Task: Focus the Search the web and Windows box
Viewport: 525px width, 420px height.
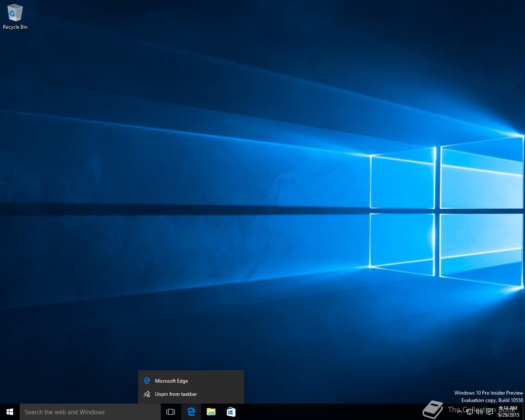Action: click(x=90, y=412)
